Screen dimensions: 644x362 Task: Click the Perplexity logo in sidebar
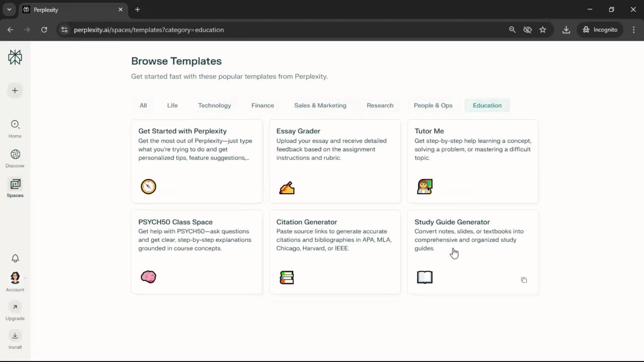point(15,57)
